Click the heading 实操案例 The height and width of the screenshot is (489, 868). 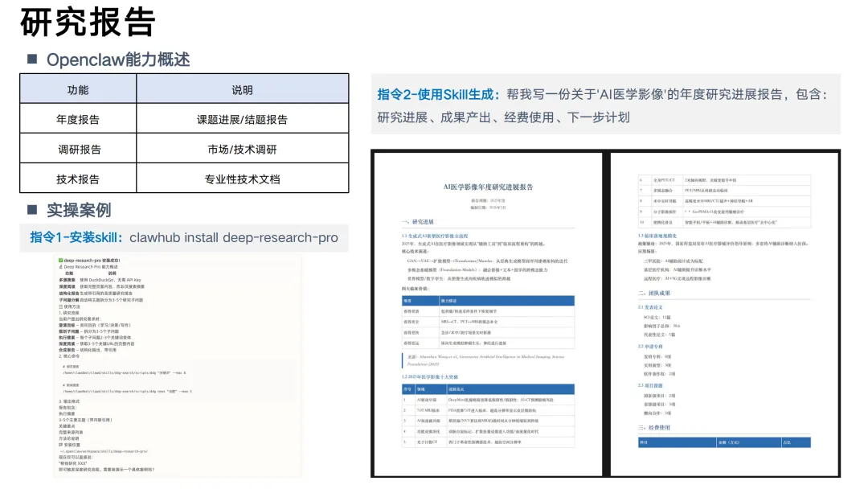(x=79, y=210)
